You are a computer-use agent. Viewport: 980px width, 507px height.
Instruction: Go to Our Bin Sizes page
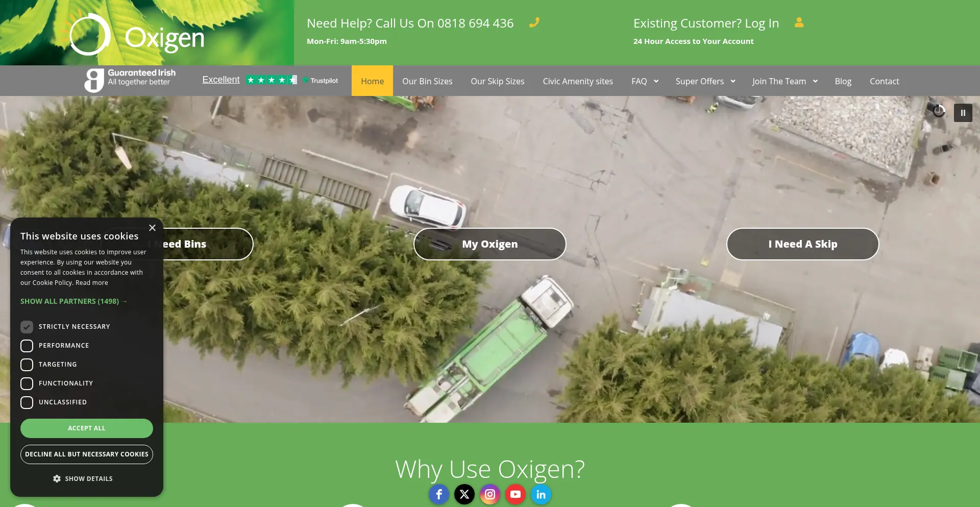tap(427, 81)
